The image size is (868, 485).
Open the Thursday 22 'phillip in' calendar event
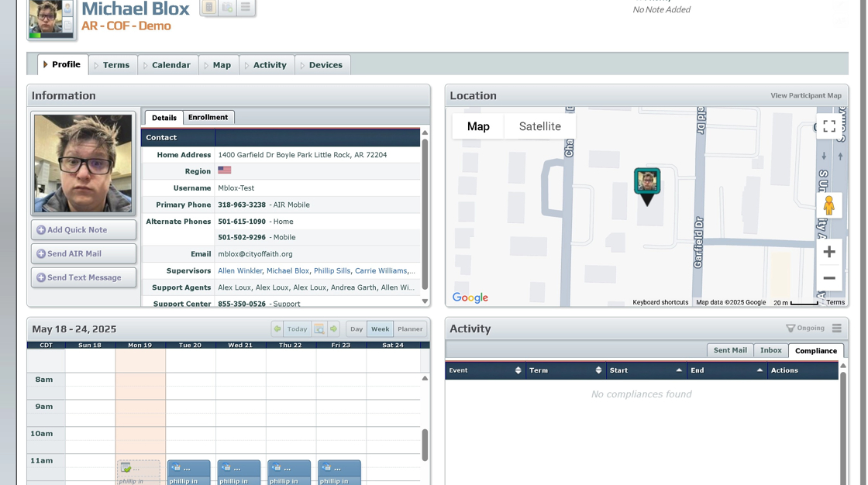289,473
